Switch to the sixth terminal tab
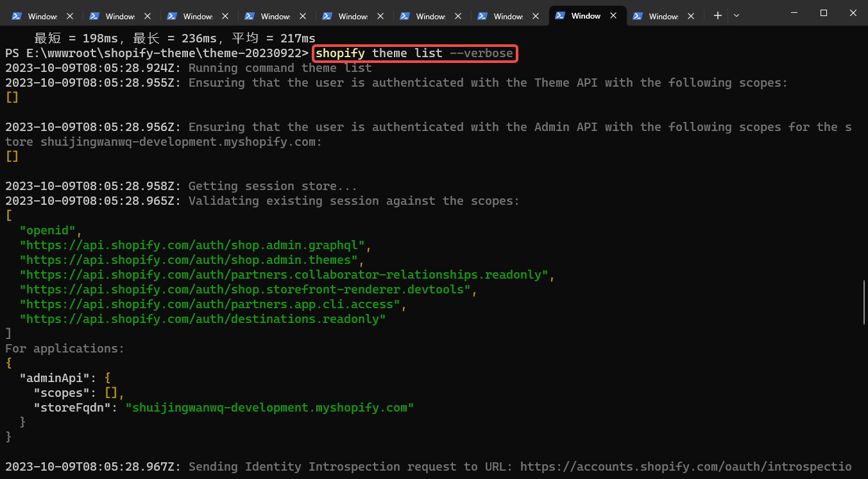This screenshot has width=868, height=479. 430,16
